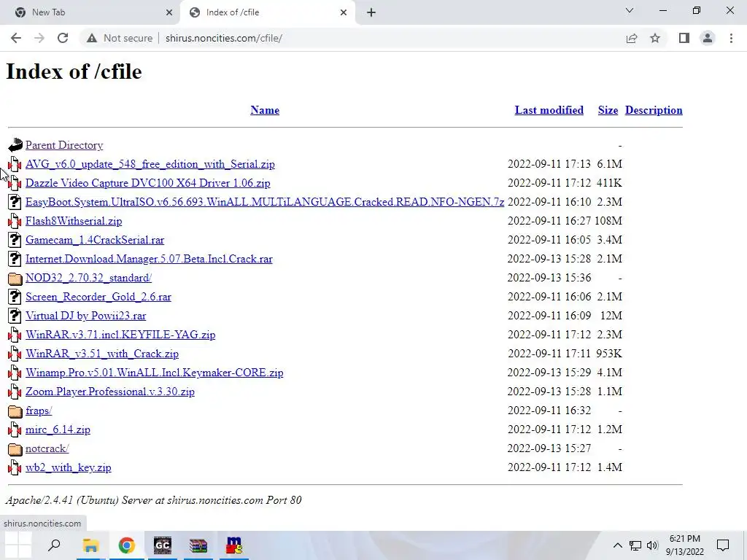Click the unknown-file icon beside Virtual DJ rar
This screenshot has height=560, width=747.
pos(15,316)
